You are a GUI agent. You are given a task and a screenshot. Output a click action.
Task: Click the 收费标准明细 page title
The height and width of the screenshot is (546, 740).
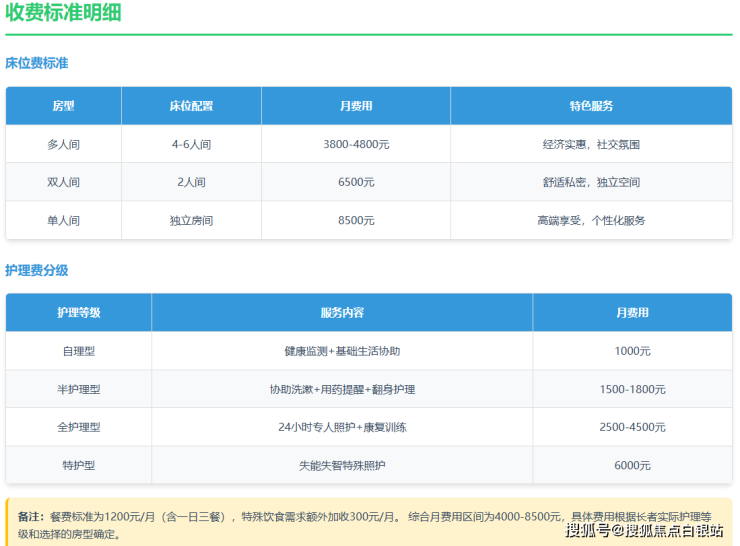65,13
